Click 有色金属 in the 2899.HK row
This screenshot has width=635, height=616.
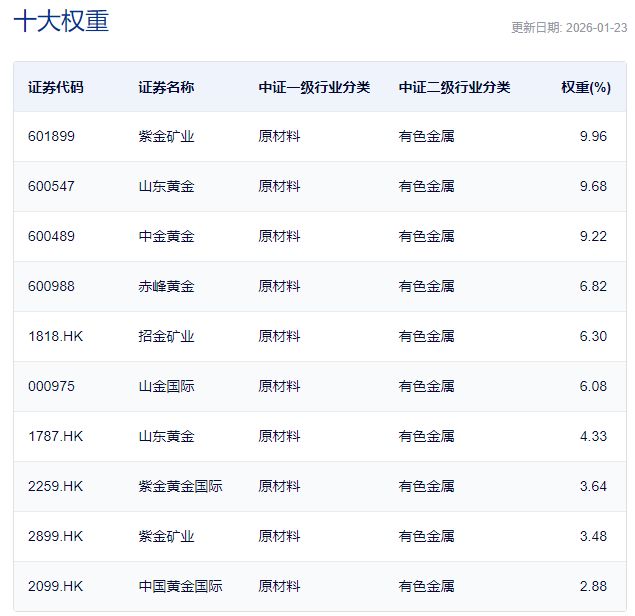click(426, 536)
